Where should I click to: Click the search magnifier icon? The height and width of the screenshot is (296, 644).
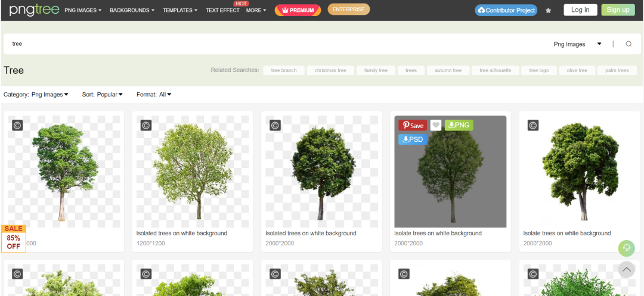click(x=628, y=44)
